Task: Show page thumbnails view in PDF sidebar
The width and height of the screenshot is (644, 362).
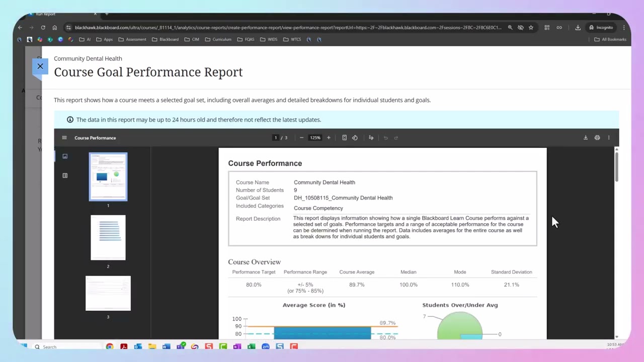Action: (x=65, y=156)
